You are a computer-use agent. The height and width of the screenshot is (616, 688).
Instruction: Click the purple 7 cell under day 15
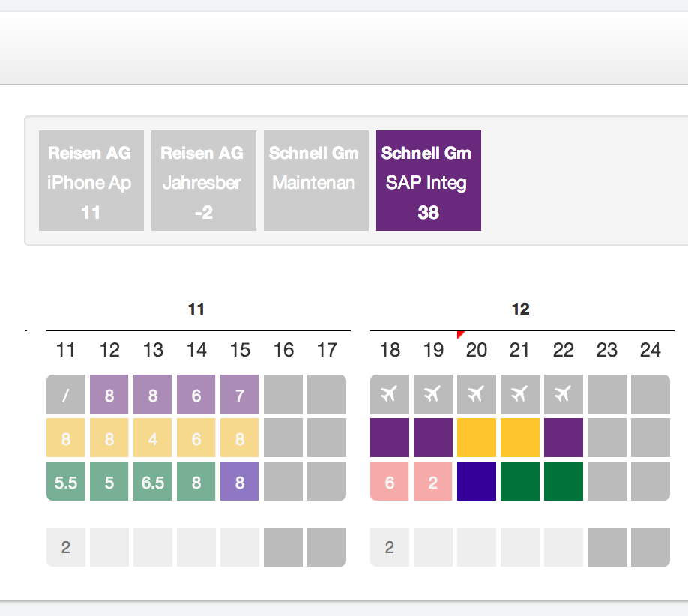(240, 394)
